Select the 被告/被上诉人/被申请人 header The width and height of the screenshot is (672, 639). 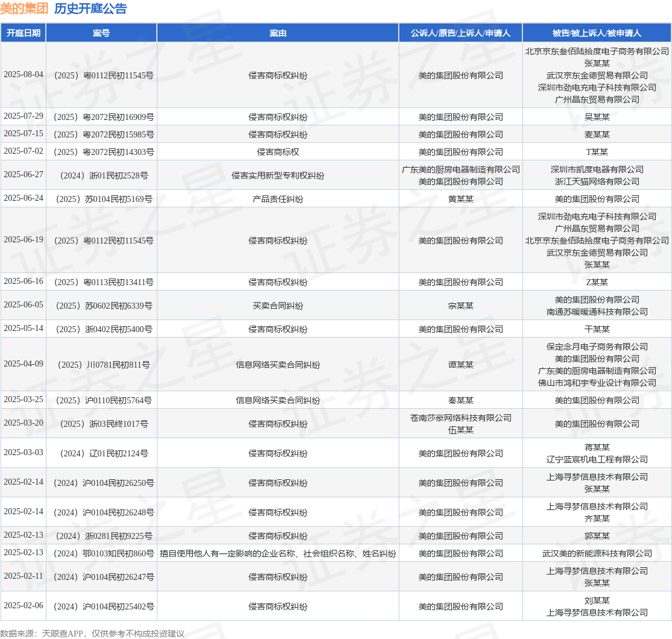[x=597, y=33]
